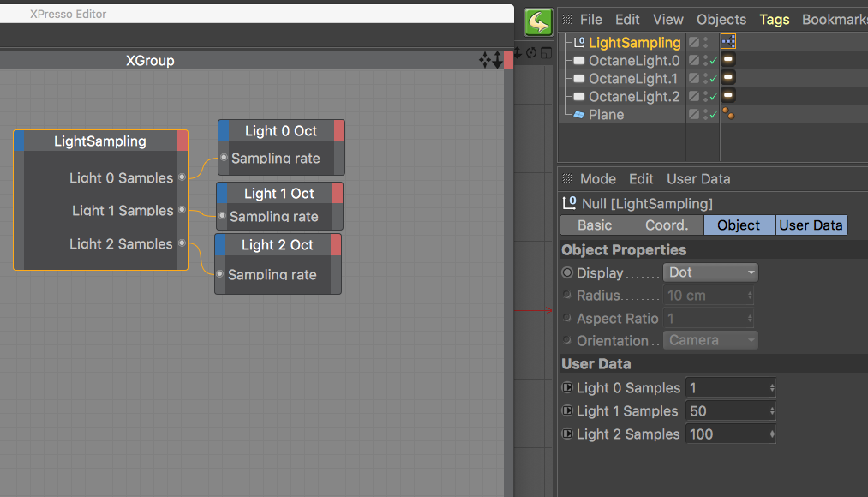Click the viewport rotate icon
Image resolution: width=868 pixels, height=497 pixels.
pos(531,53)
